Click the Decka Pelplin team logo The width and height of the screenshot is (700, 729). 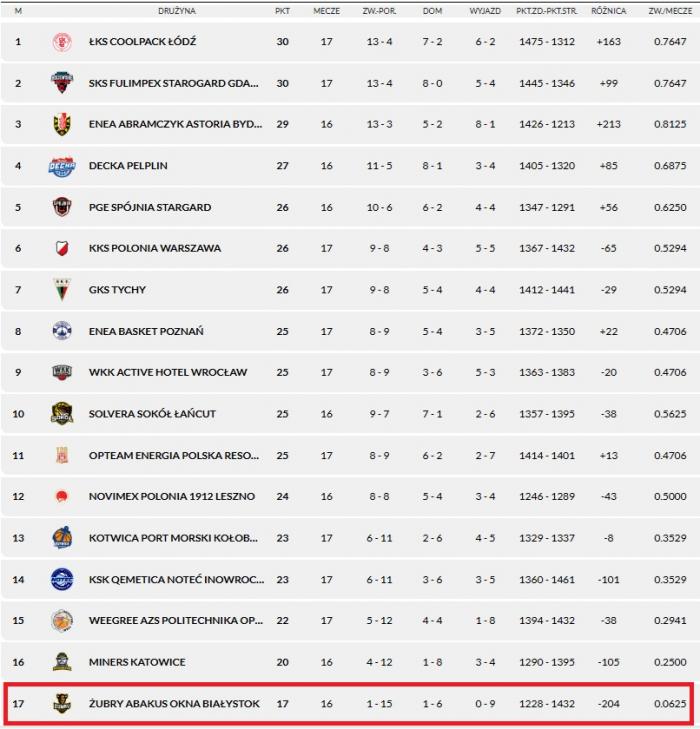pos(62,166)
